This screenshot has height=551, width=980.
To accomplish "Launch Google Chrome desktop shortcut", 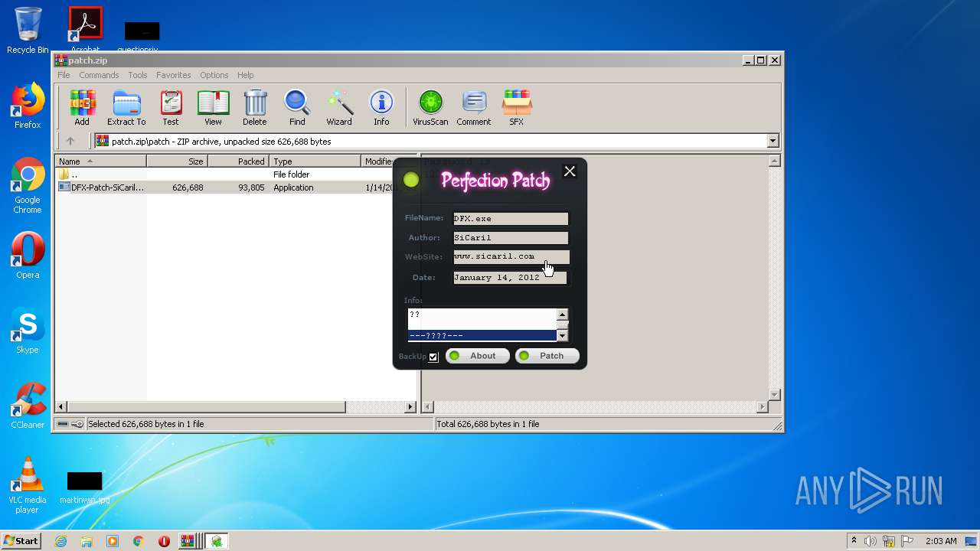I will (28, 186).
